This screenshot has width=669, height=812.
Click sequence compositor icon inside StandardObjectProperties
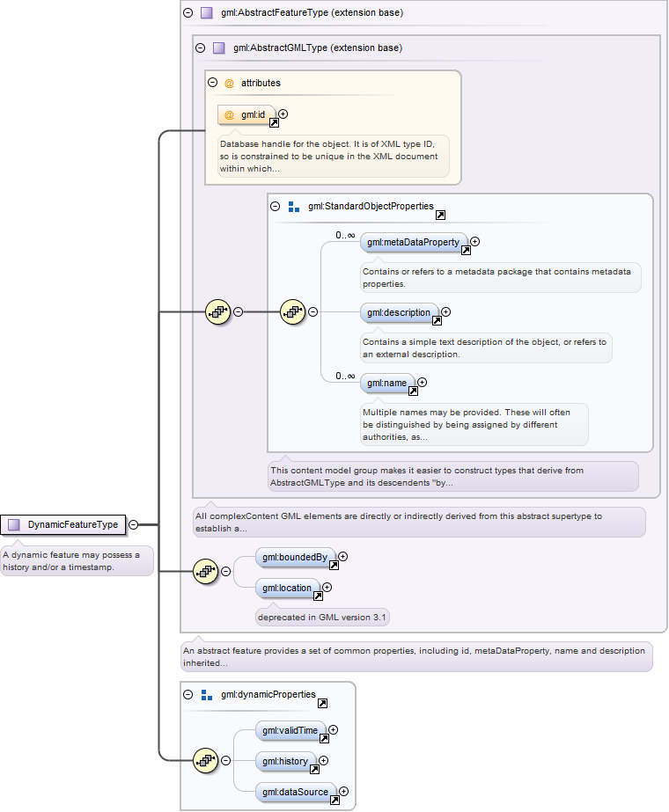(293, 311)
